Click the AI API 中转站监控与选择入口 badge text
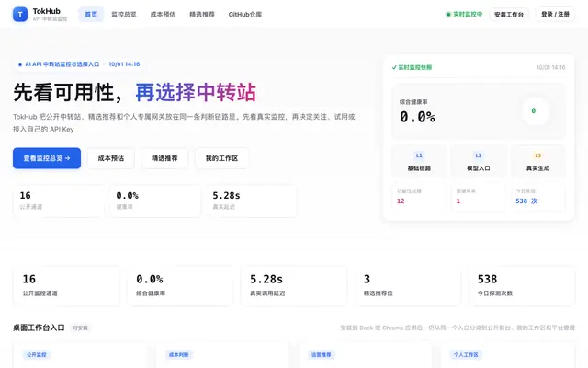The image size is (588, 368). point(62,64)
